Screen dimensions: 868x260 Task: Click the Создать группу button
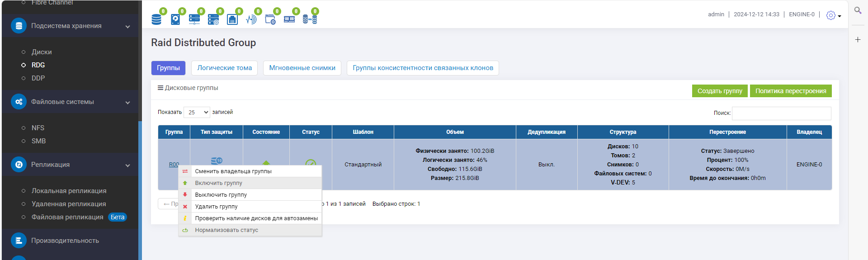click(720, 91)
